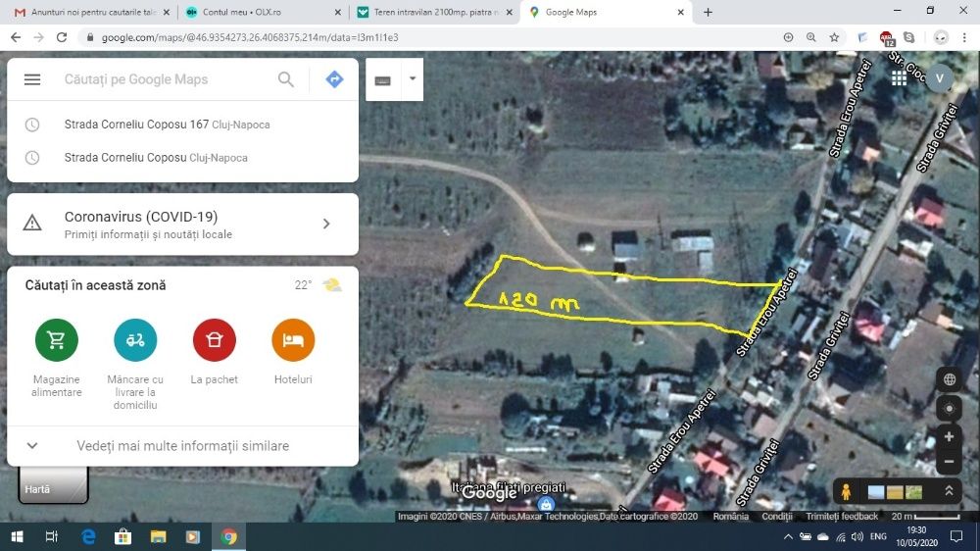Select recent search Strada Corneliu Coposu Cluj-Napoca
Screen dimensions: 980x551
[182, 158]
